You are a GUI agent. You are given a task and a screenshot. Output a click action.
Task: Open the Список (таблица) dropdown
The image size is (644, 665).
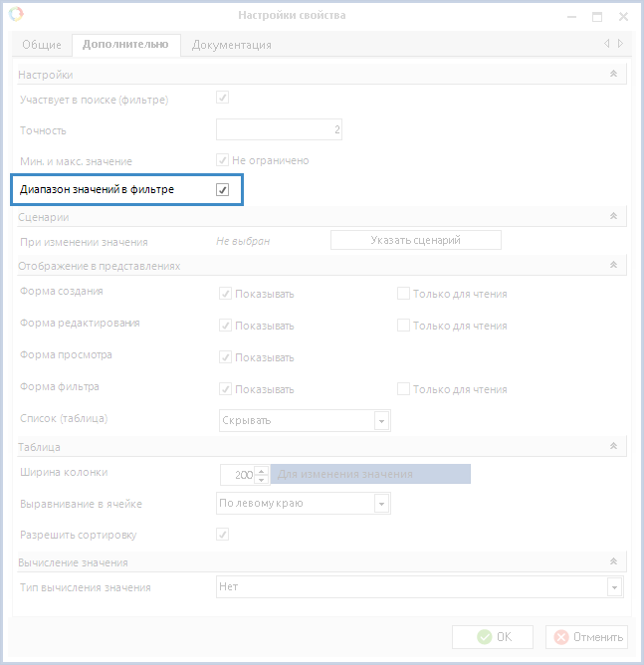[381, 421]
